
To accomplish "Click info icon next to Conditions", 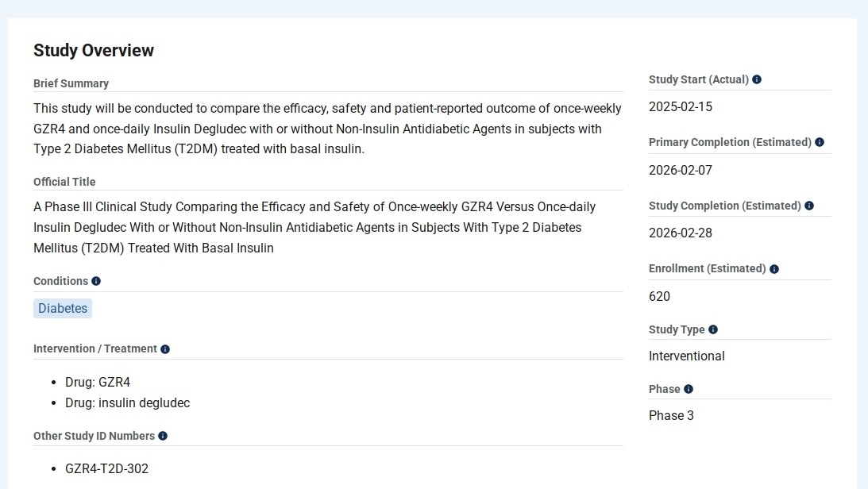I will coord(96,281).
